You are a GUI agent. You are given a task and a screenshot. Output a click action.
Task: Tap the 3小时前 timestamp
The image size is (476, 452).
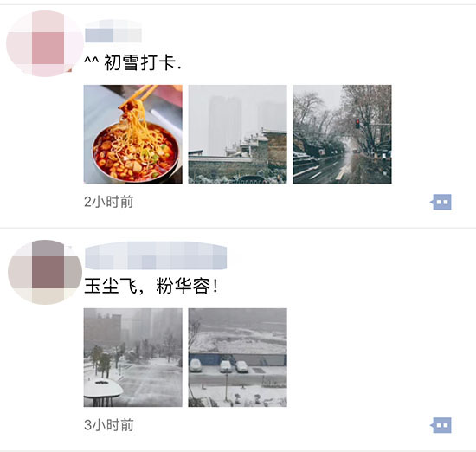pos(109,425)
